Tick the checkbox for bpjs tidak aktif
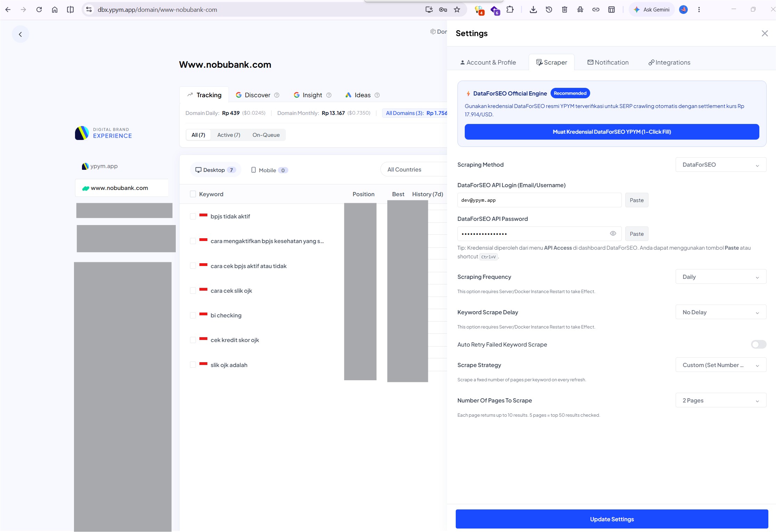 193,216
